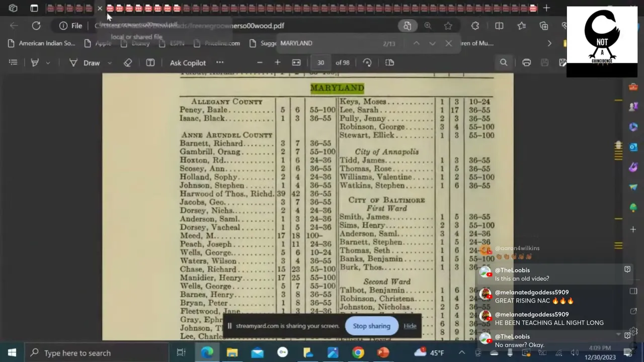Click the Type here to search box

pyautogui.click(x=97, y=353)
